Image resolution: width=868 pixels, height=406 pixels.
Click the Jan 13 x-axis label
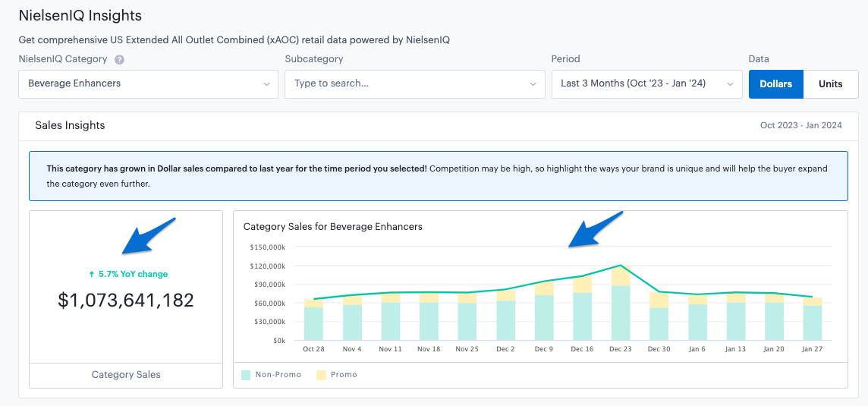[x=736, y=350]
